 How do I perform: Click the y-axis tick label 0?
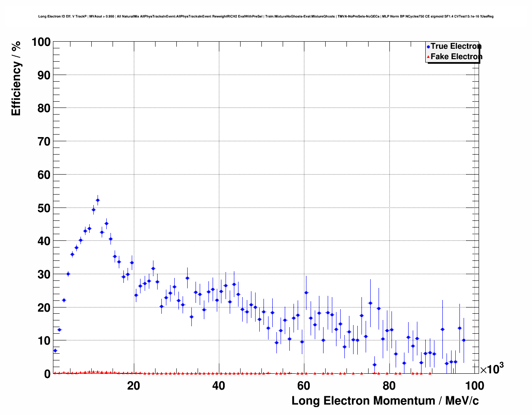47,374
